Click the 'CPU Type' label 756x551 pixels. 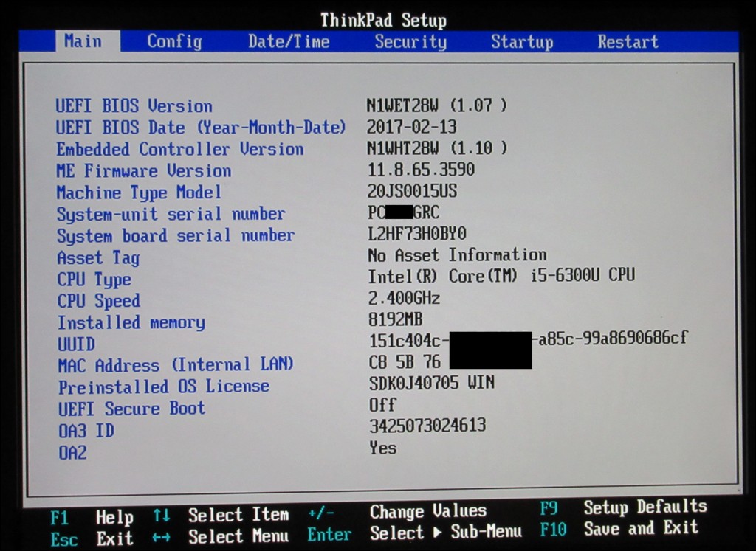[94, 280]
